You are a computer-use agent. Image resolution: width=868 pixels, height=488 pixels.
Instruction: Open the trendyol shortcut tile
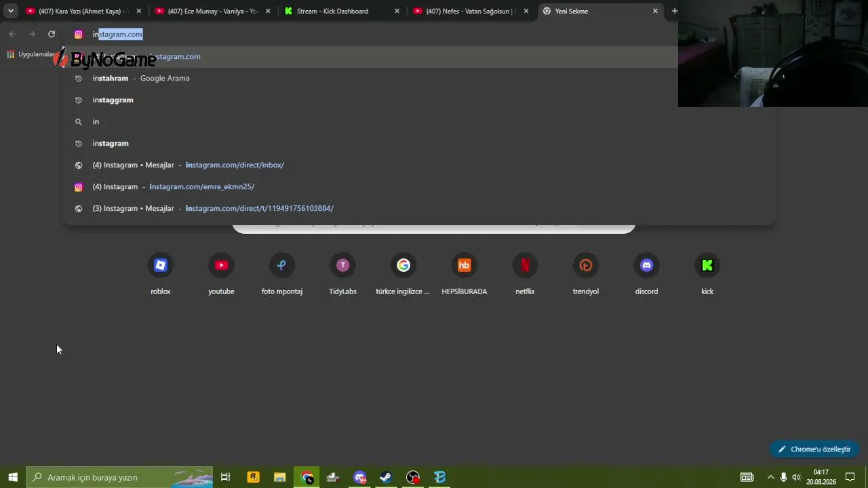click(586, 274)
